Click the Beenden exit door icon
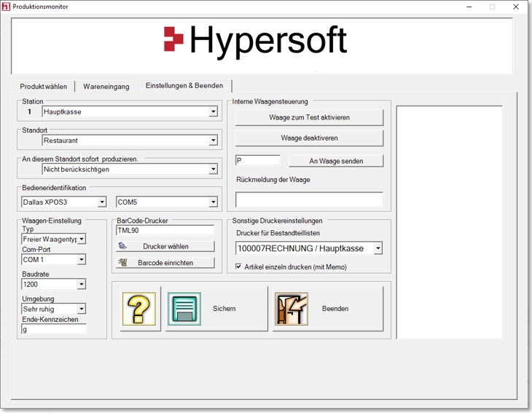Viewport: 532px width, 413px height. pos(292,309)
